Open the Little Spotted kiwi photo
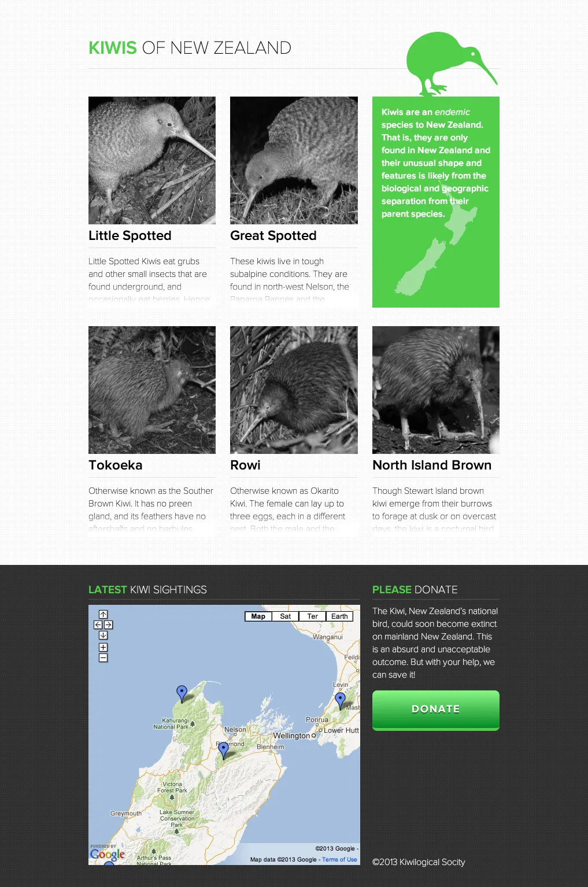The width and height of the screenshot is (588, 887). (152, 160)
